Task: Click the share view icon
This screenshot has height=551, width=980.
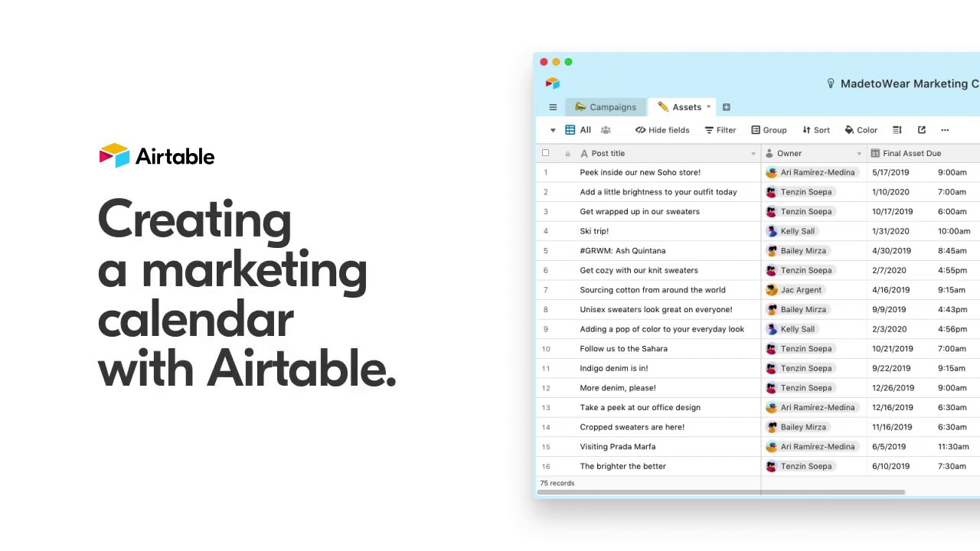Action: point(922,130)
